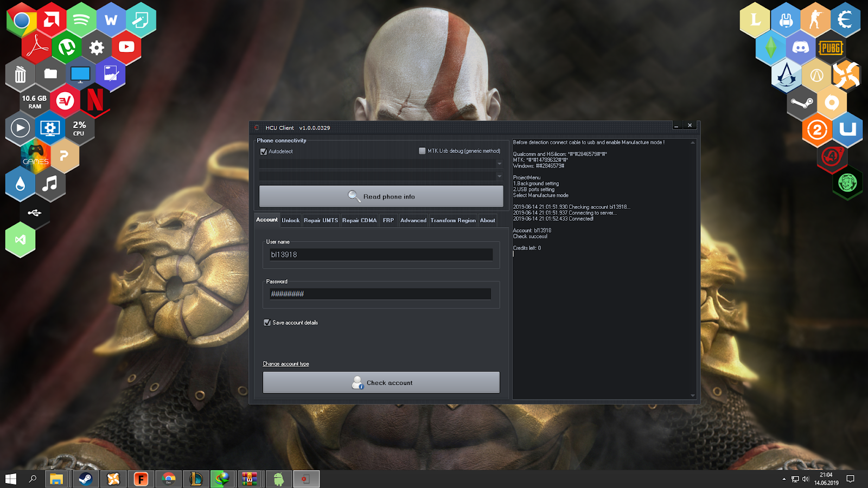Open the Transform Region tab

click(453, 220)
